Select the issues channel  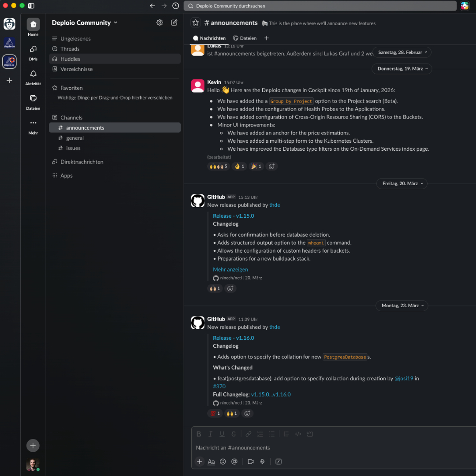pos(115,148)
